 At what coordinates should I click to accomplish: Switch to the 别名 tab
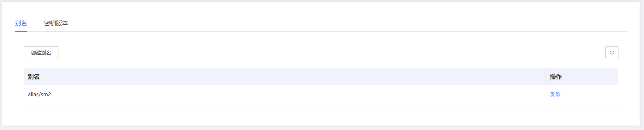21,23
